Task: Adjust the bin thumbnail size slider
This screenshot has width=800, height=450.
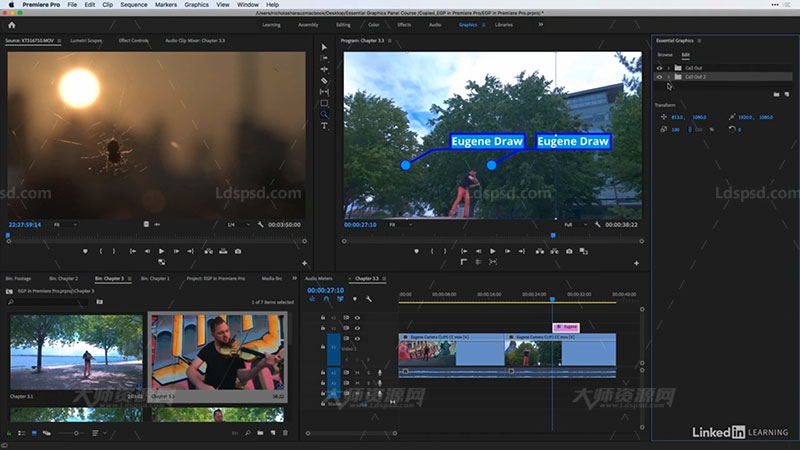Action: pyautogui.click(x=71, y=433)
